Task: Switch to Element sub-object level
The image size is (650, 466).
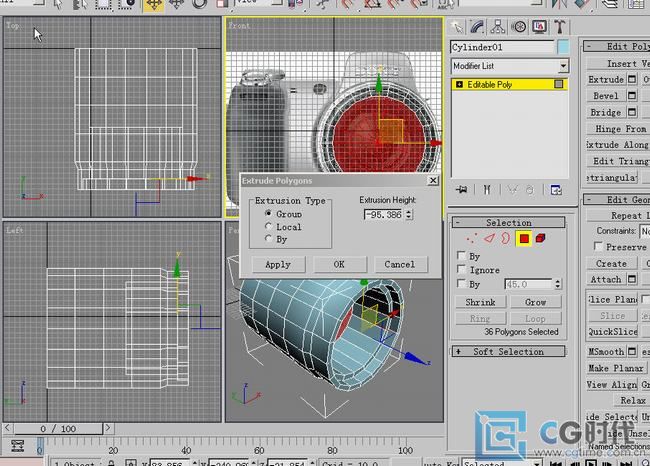Action: [x=541, y=238]
